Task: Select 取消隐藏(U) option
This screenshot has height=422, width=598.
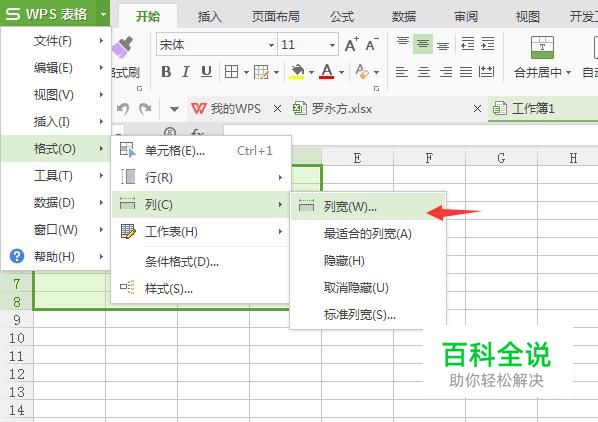Action: tap(368, 287)
